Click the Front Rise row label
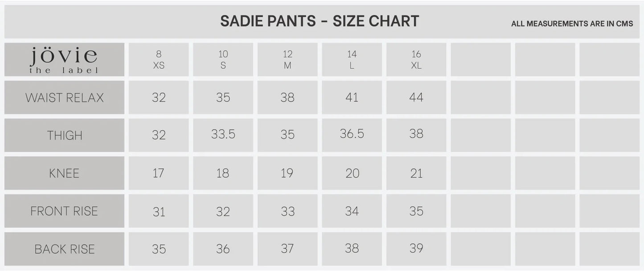This screenshot has height=271, width=644. [64, 211]
